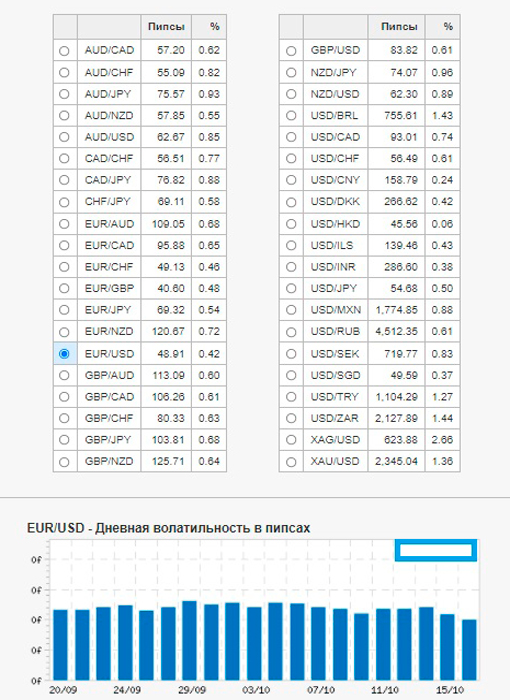510x700 pixels.
Task: Click the selected EUR/USD radio button
Action: coord(64,354)
